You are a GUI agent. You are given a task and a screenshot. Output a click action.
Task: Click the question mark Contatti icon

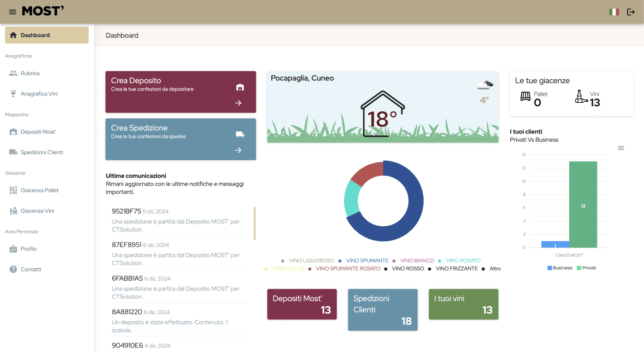click(x=13, y=269)
